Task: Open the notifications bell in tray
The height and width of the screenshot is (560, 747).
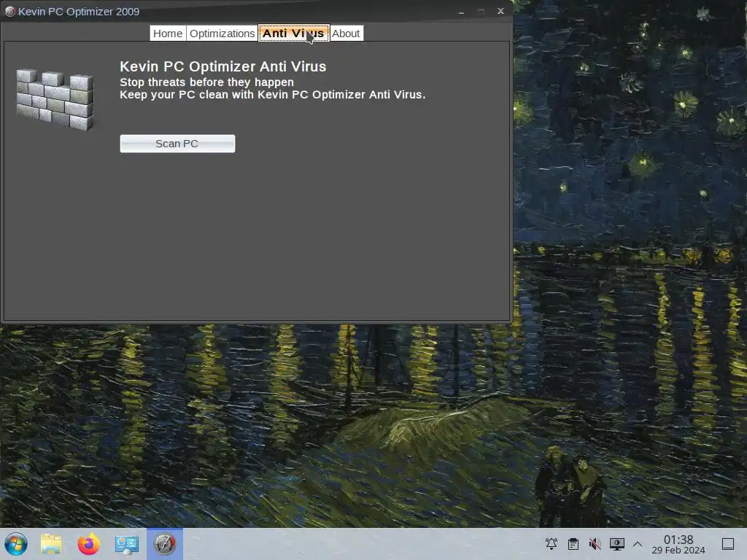Action: [551, 544]
